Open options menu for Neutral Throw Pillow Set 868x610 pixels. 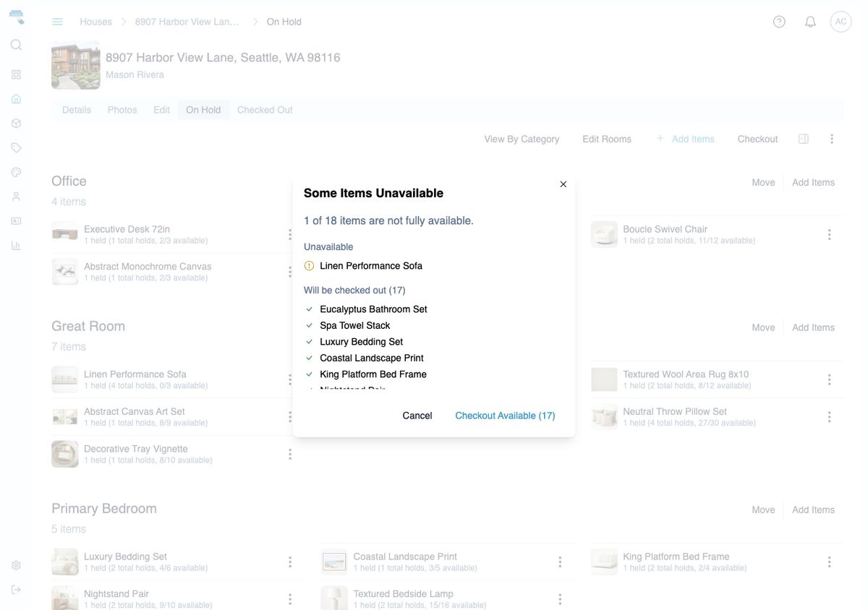829,417
